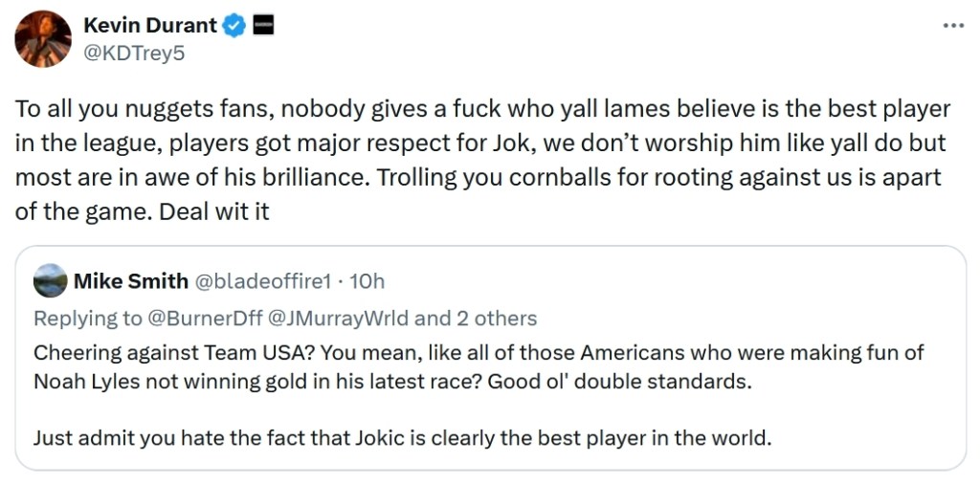Click Kevin Durant's profile avatar
980x486 pixels.
[x=43, y=39]
